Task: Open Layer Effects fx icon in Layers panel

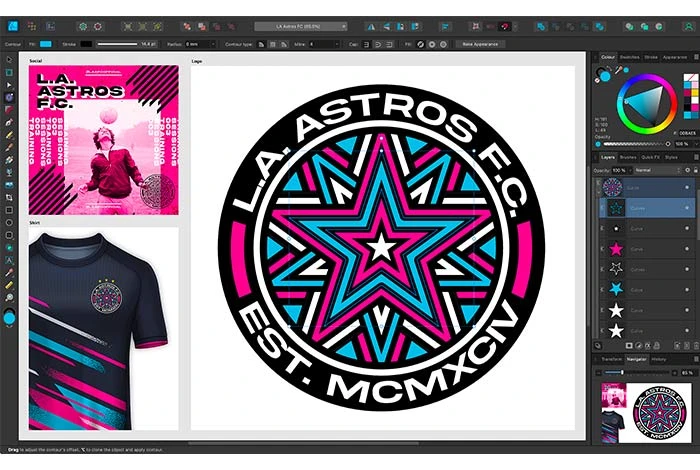Action: click(x=647, y=346)
